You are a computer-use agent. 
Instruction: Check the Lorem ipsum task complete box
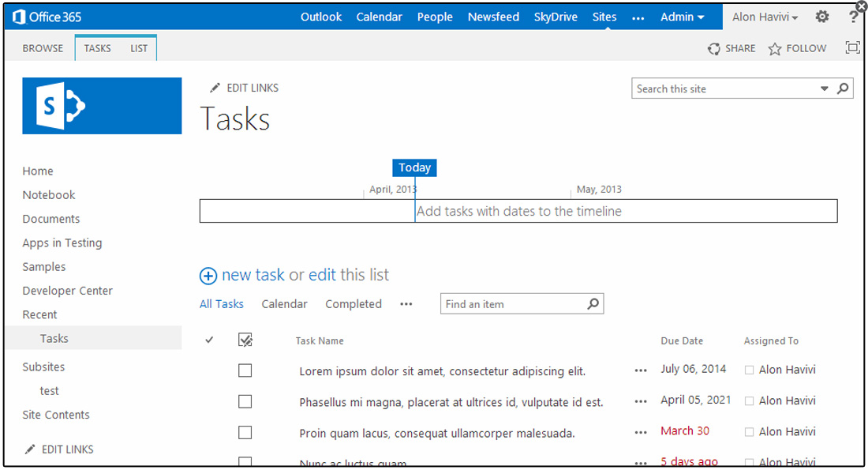245,370
